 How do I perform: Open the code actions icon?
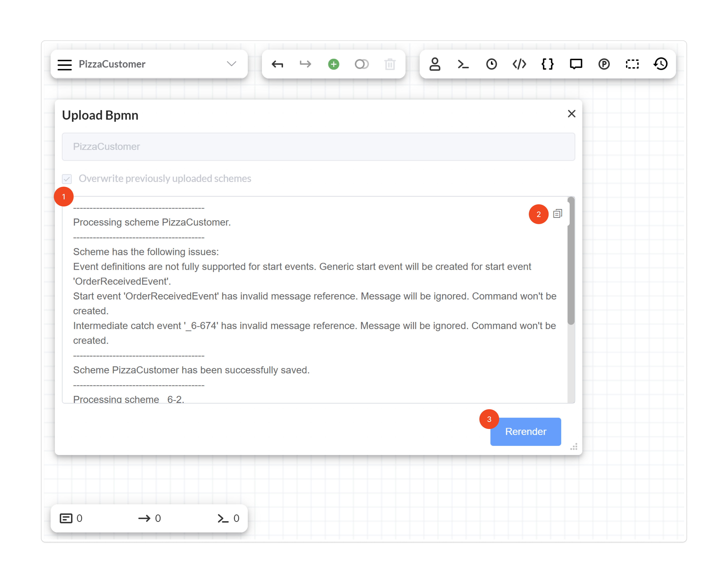click(x=519, y=64)
